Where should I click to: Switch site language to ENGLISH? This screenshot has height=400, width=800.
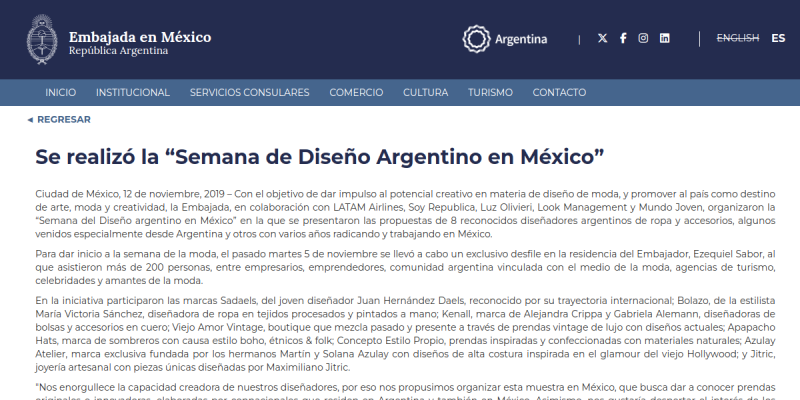(x=738, y=38)
